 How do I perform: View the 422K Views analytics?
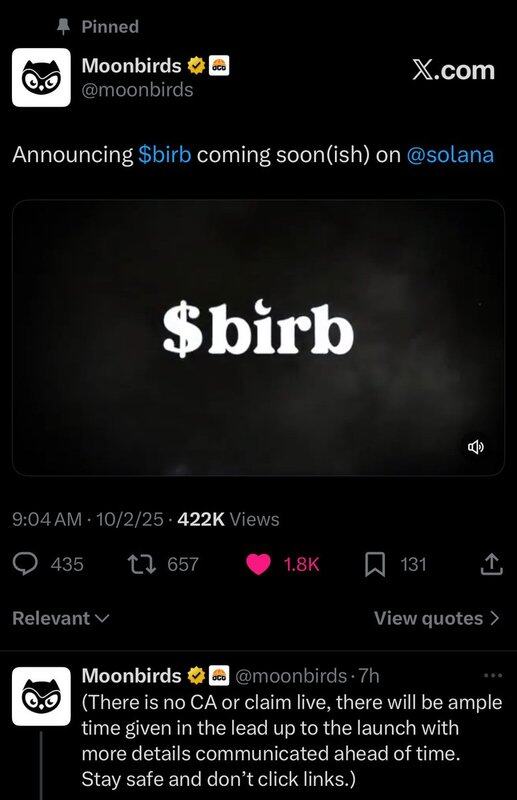(x=228, y=519)
